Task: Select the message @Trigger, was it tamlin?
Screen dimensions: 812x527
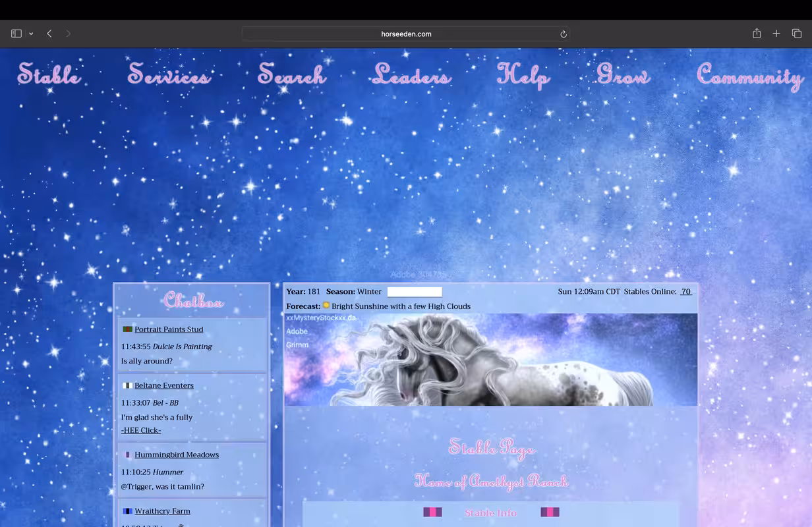Action: pyautogui.click(x=163, y=487)
